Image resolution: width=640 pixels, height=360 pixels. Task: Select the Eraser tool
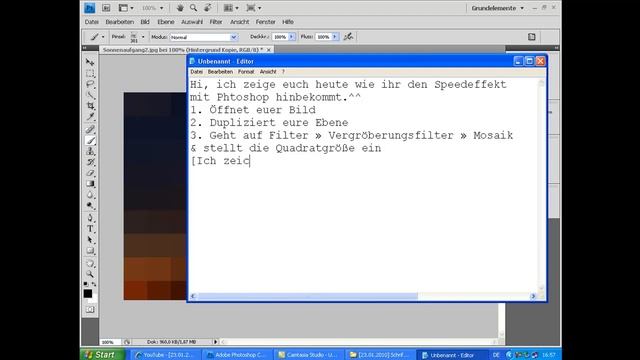click(x=90, y=173)
